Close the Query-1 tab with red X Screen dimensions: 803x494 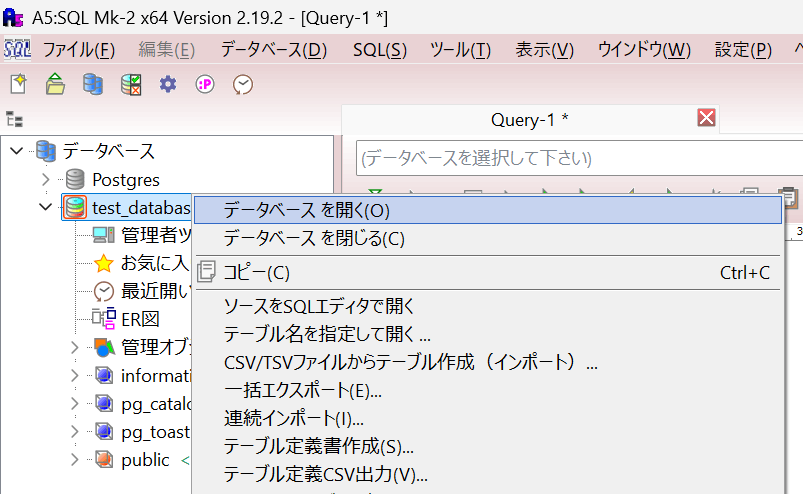coord(706,118)
